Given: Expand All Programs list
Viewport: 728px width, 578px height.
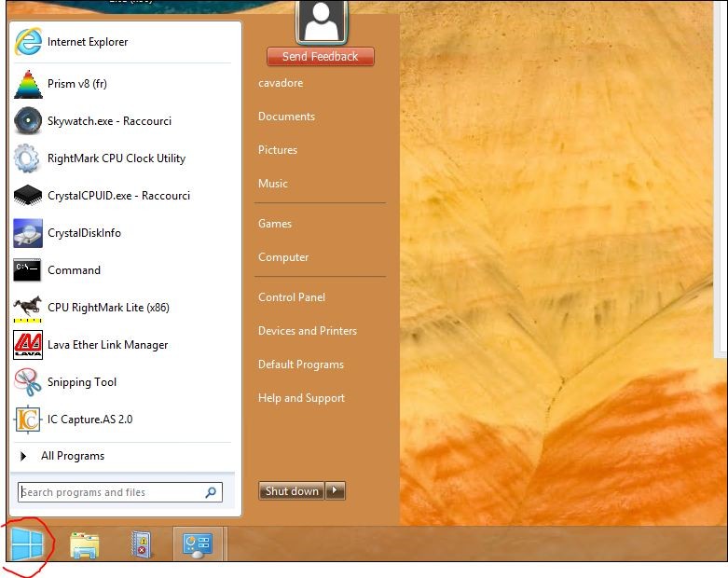Looking at the screenshot, I should [x=72, y=456].
